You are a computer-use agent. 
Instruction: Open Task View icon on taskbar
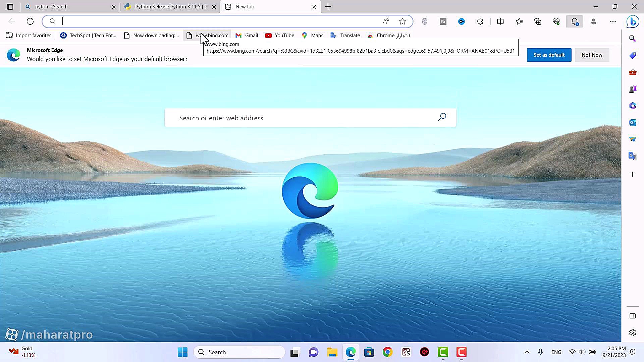(294, 352)
